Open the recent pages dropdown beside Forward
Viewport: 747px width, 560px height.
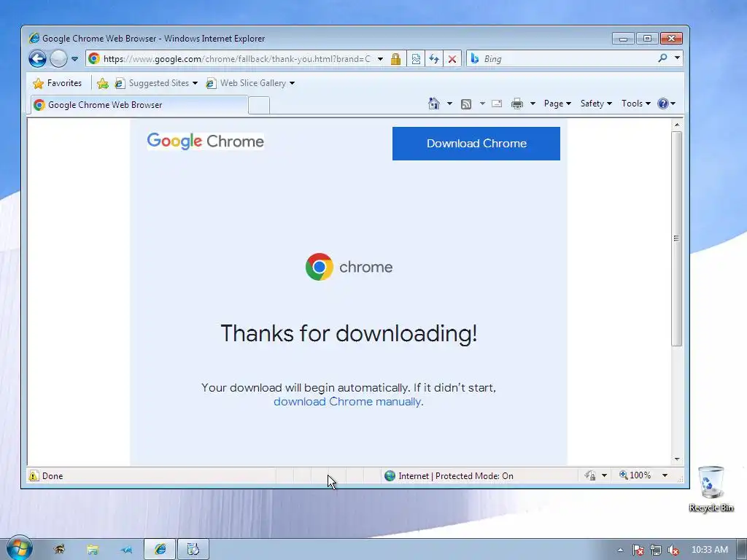75,59
